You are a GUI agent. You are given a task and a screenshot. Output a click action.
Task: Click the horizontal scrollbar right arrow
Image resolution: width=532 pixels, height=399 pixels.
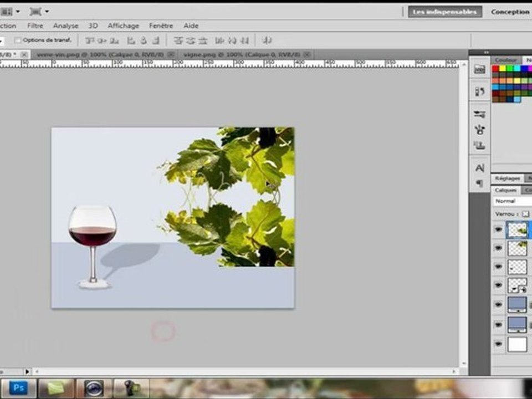pos(454,371)
